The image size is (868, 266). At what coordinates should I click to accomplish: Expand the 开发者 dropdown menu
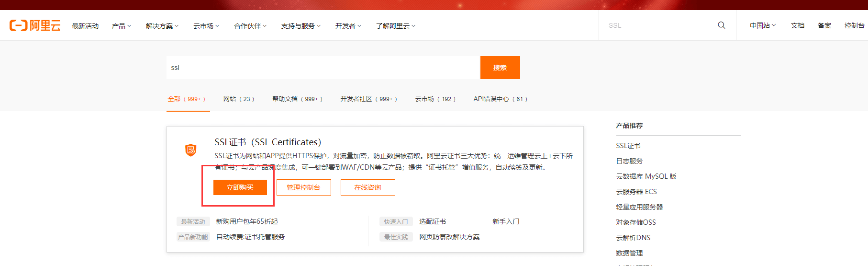coord(348,26)
